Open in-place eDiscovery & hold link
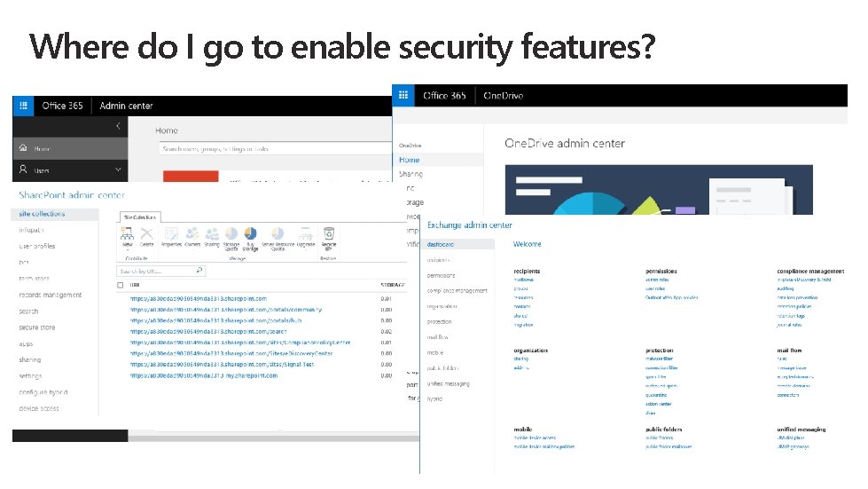The height and width of the screenshot is (489, 868). [x=804, y=280]
